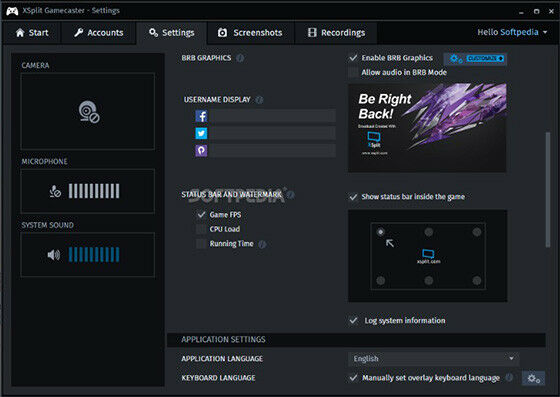Toggle Show status bar inside the game

point(353,197)
